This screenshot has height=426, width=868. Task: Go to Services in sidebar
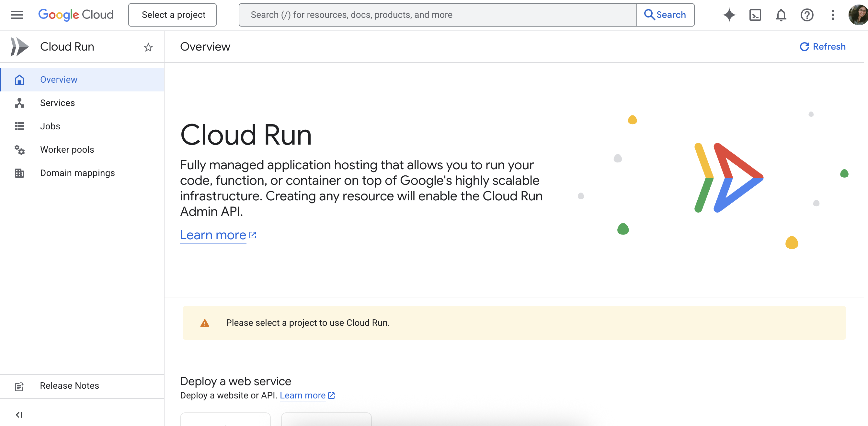[x=57, y=103]
